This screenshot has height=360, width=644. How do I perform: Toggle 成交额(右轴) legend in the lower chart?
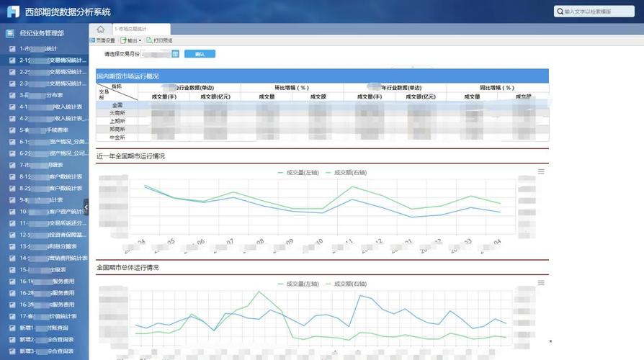click(346, 284)
